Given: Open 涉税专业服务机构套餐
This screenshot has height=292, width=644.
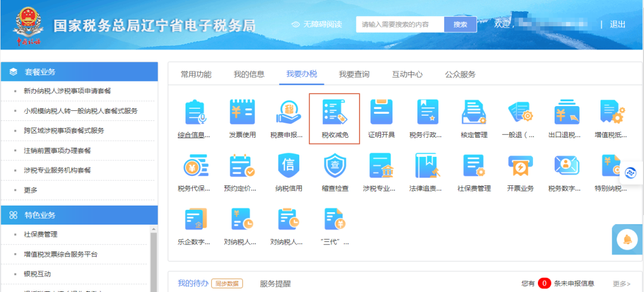Looking at the screenshot, I should pyautogui.click(x=57, y=170).
